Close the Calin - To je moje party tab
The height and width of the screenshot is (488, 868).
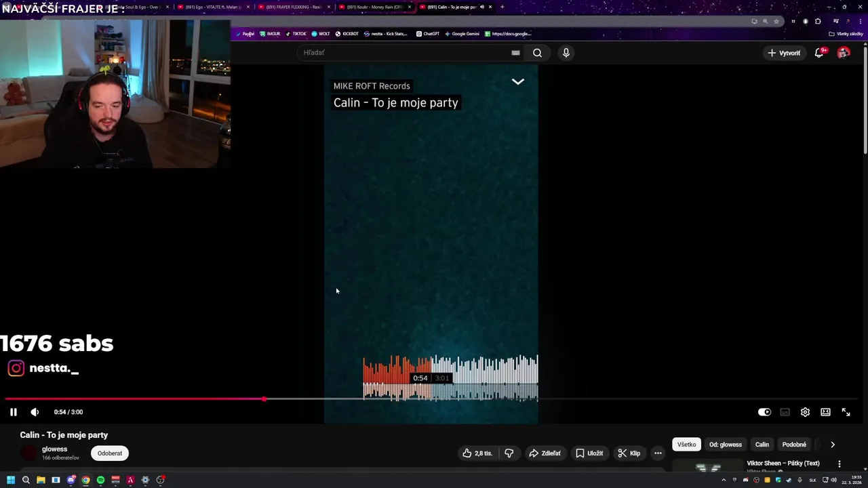[x=490, y=7]
